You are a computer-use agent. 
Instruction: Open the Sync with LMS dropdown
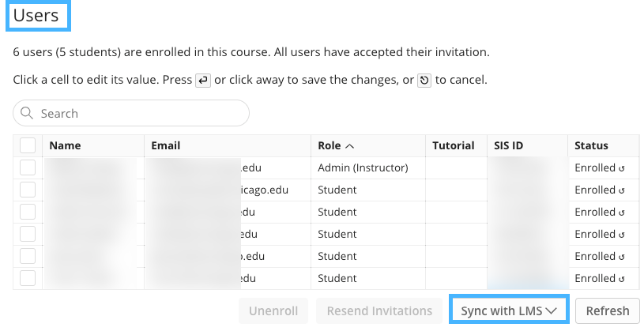point(509,310)
